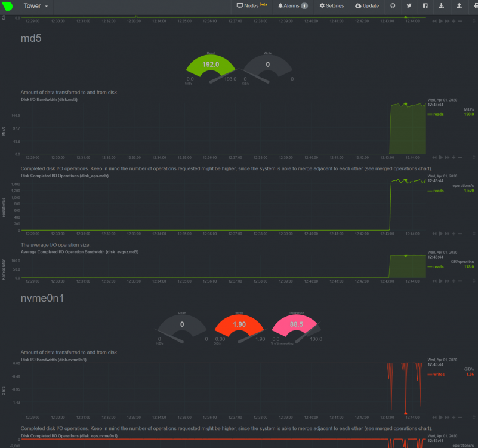Image resolution: width=478 pixels, height=448 pixels.
Task: Click 'The average I/O operation size.' description
Action: pos(55,245)
